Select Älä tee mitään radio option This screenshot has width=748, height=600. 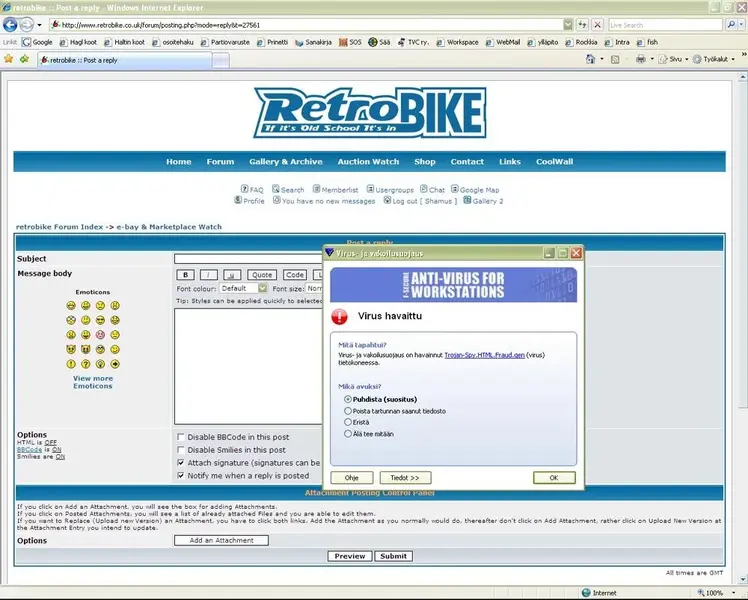348,434
